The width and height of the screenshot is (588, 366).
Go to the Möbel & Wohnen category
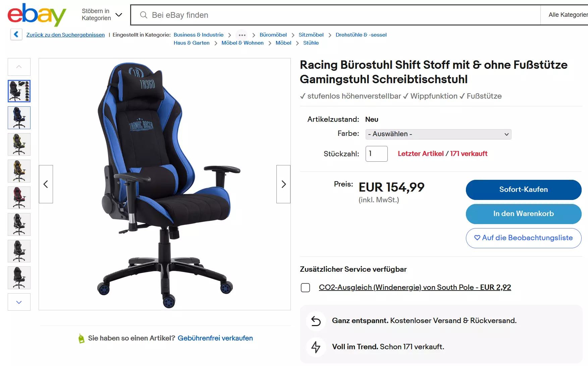tap(243, 43)
